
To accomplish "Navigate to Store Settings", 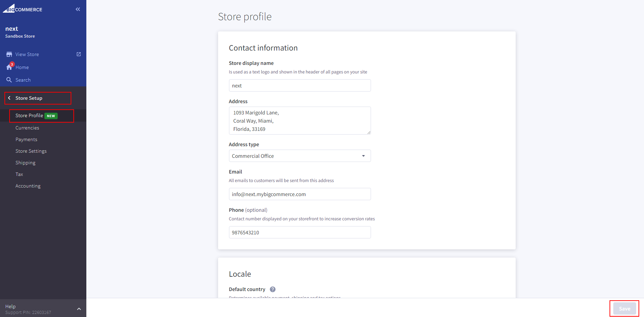I will pos(31,151).
